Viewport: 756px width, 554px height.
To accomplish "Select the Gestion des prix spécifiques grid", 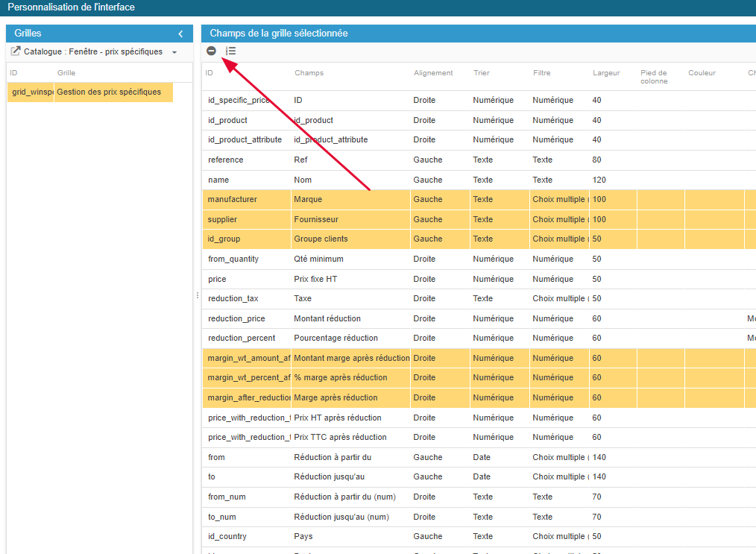I will (109, 92).
